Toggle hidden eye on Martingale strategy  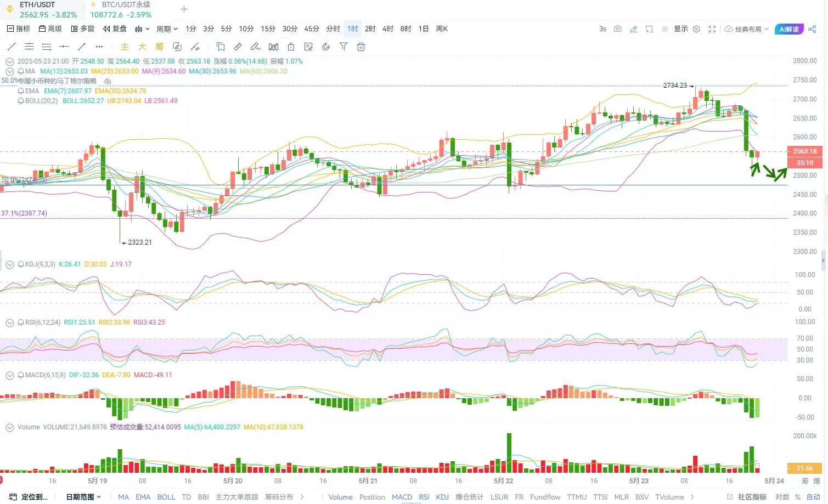(x=108, y=81)
